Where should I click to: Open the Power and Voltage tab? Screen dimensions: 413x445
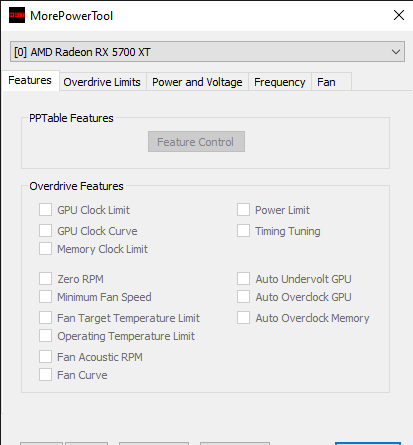click(197, 82)
